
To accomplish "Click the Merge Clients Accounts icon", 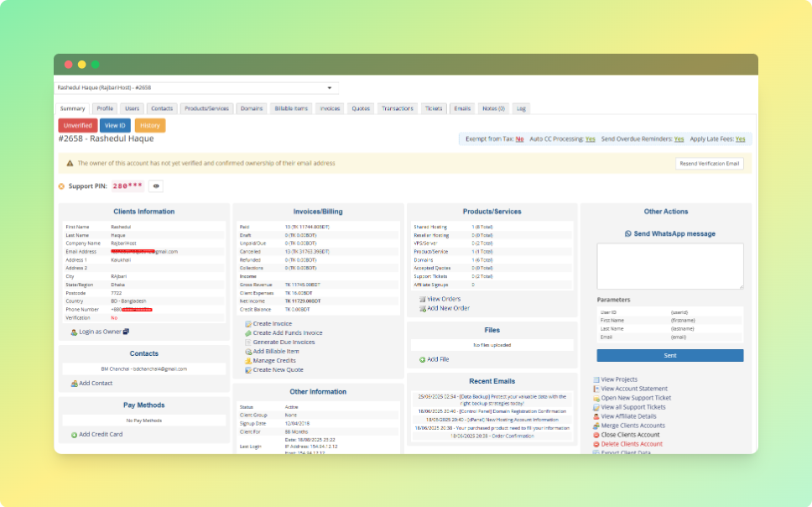I will pyautogui.click(x=596, y=426).
